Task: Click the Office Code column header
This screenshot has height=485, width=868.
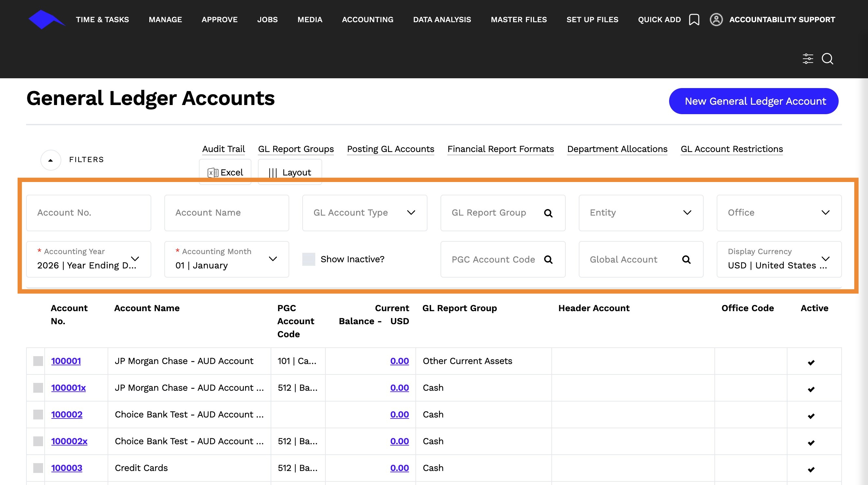Action: point(748,308)
